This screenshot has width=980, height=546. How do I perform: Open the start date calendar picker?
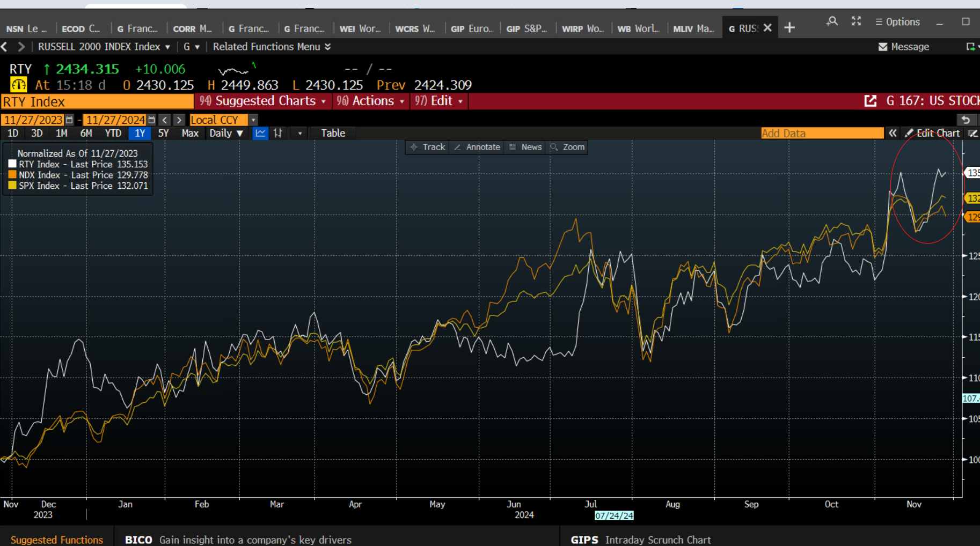(x=69, y=120)
